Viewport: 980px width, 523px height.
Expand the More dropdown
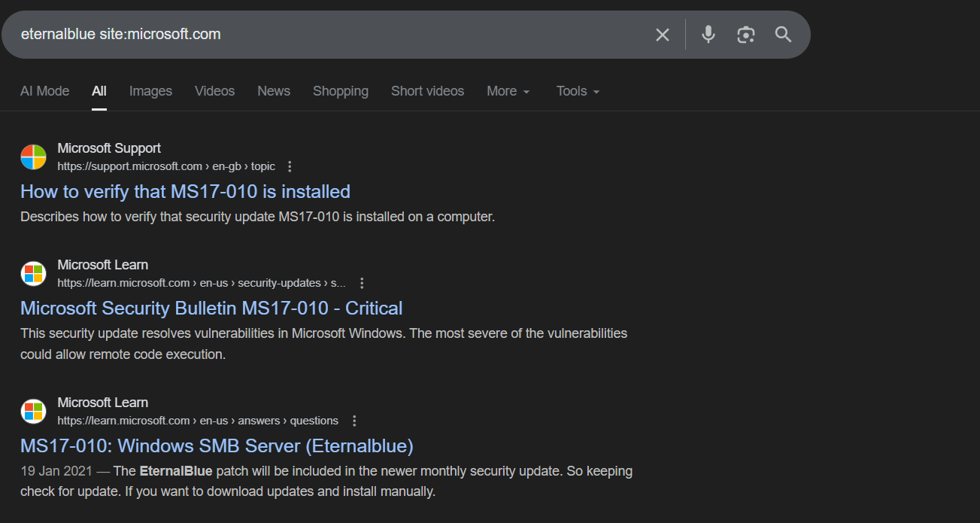pyautogui.click(x=508, y=91)
